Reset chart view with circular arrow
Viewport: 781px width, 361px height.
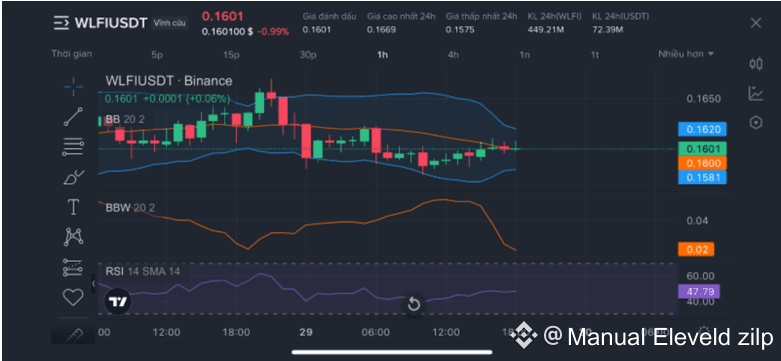pyautogui.click(x=414, y=303)
